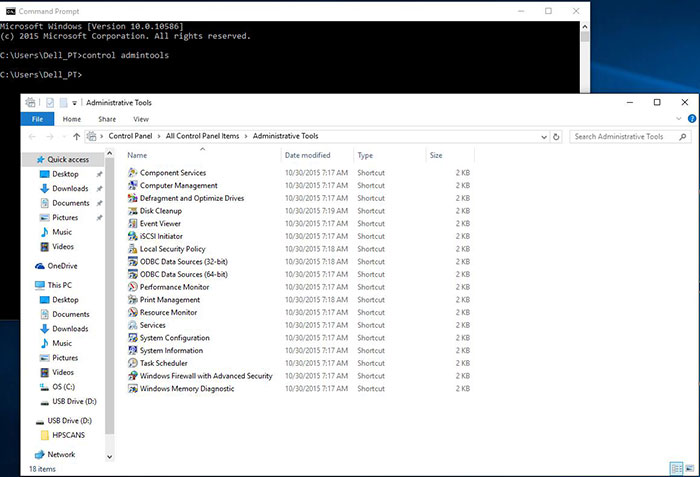This screenshot has width=700, height=477.
Task: Click the Search Administrative Tools field
Action: (625, 136)
